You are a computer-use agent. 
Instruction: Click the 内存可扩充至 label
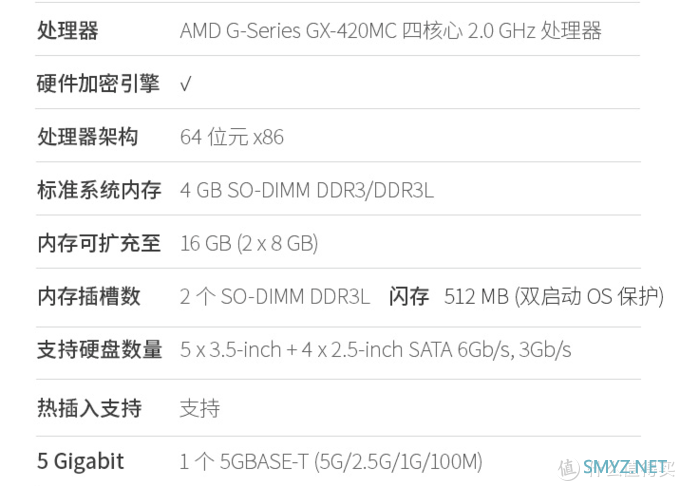tap(99, 243)
